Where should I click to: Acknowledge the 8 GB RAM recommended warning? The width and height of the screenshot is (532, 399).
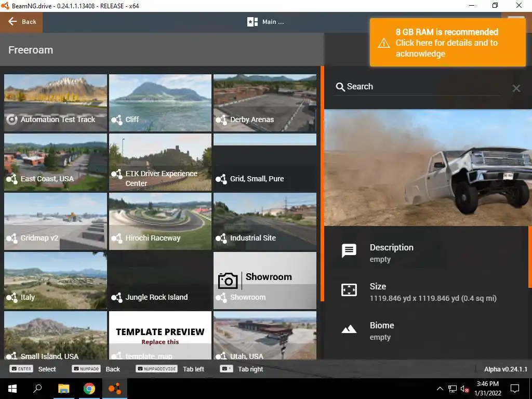point(447,43)
